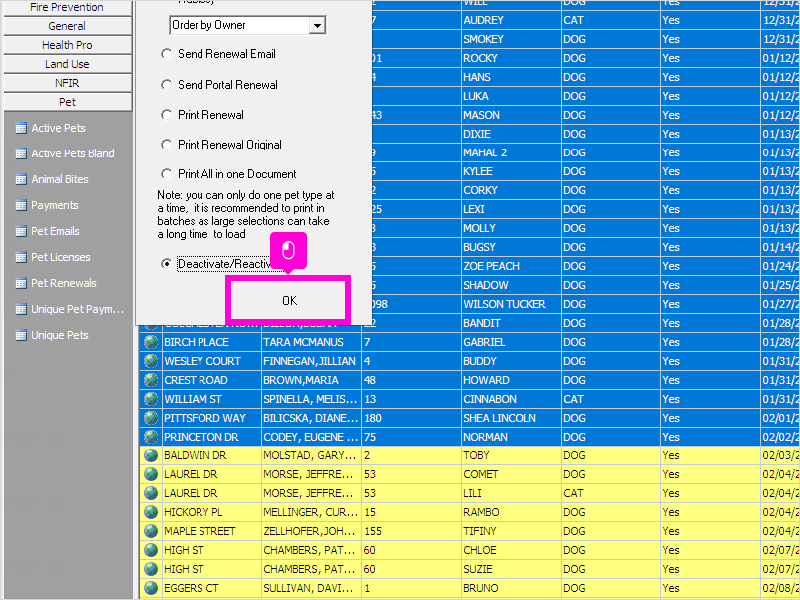Select Print All in one Document option
The width and height of the screenshot is (800, 600).
pos(166,174)
